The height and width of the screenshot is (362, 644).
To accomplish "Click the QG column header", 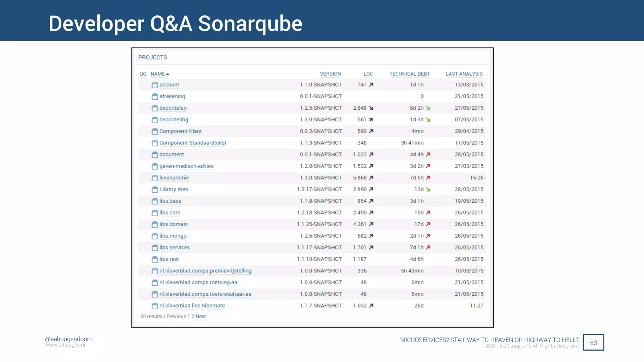I will (143, 74).
